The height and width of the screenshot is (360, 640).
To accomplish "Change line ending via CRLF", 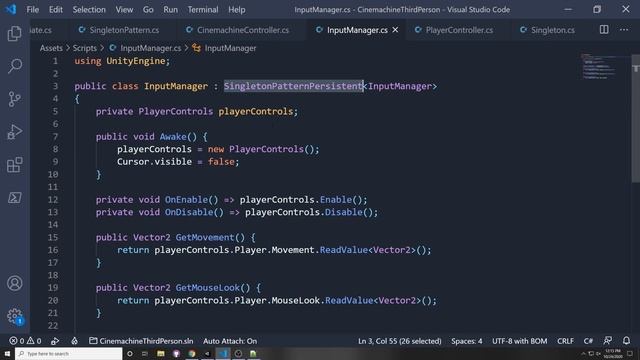I will (x=565, y=341).
